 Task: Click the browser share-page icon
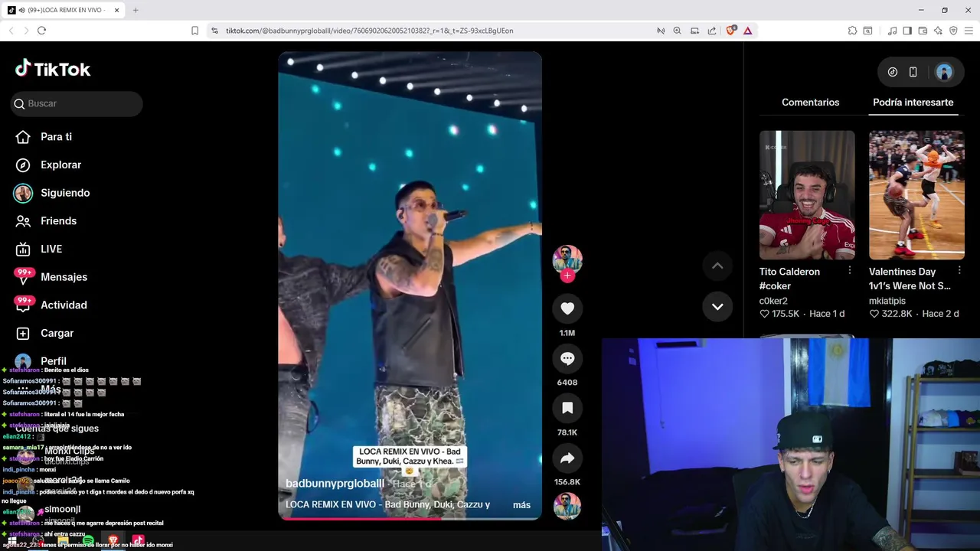click(712, 31)
